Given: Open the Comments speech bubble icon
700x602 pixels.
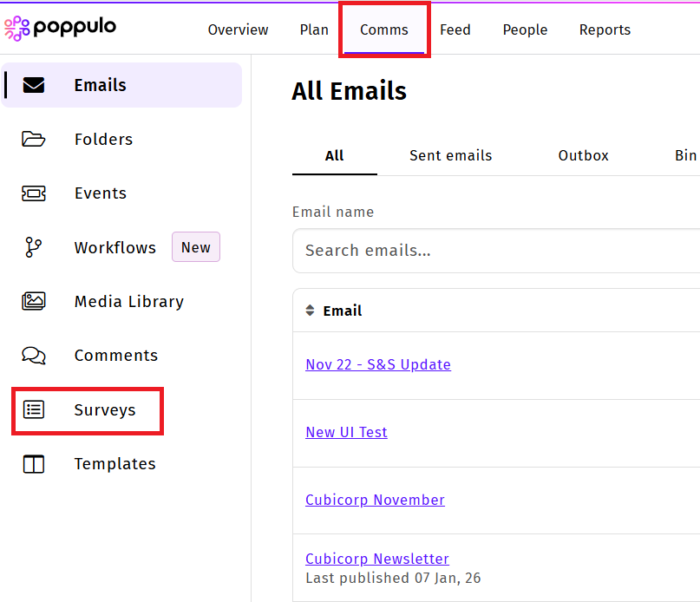Looking at the screenshot, I should coord(34,356).
